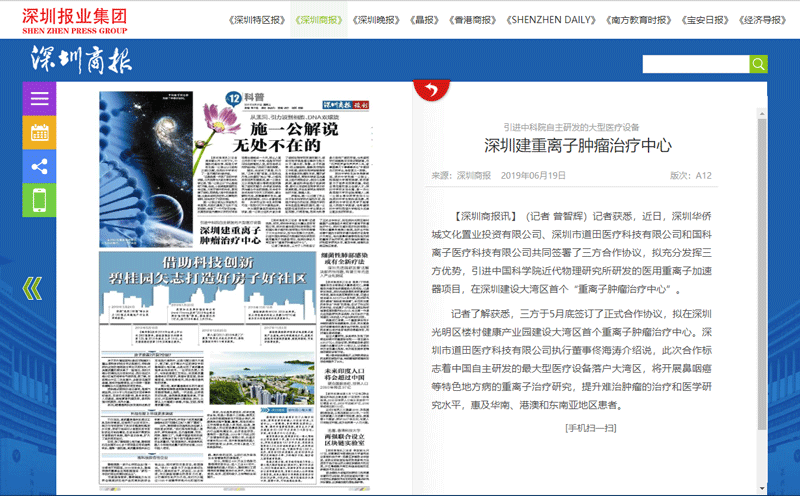This screenshot has width=800, height=496.
Task: Click subtitle 引进中科院自主研发的大型医疗设备
Action: [571, 127]
